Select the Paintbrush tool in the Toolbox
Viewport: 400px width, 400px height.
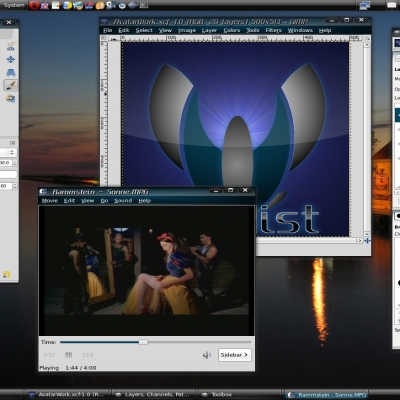[11, 85]
